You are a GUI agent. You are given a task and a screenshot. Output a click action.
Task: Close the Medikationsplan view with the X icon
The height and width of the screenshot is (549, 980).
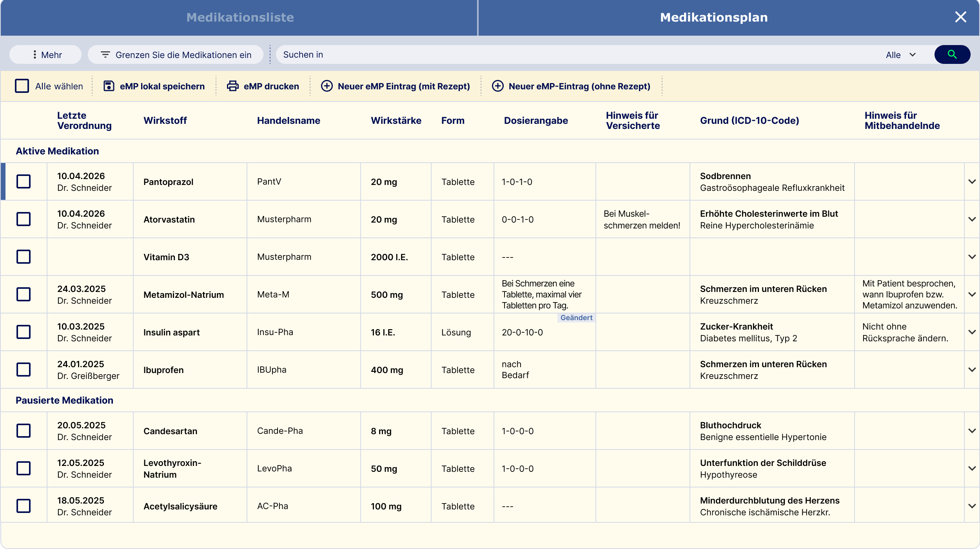(x=961, y=17)
